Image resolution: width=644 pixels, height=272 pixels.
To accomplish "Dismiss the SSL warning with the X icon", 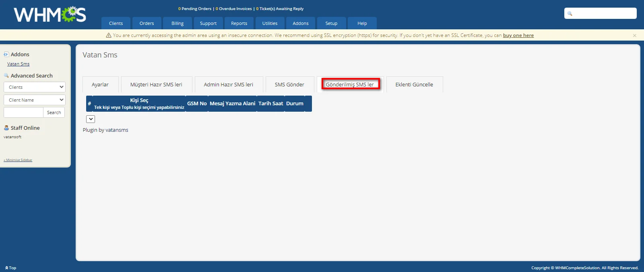I will 635,35.
